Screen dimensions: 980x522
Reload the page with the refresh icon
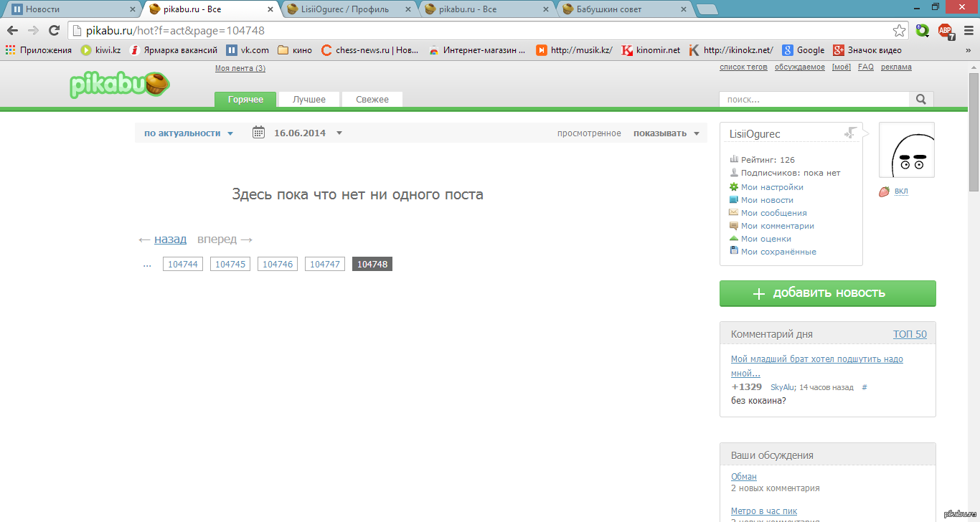coord(54,31)
